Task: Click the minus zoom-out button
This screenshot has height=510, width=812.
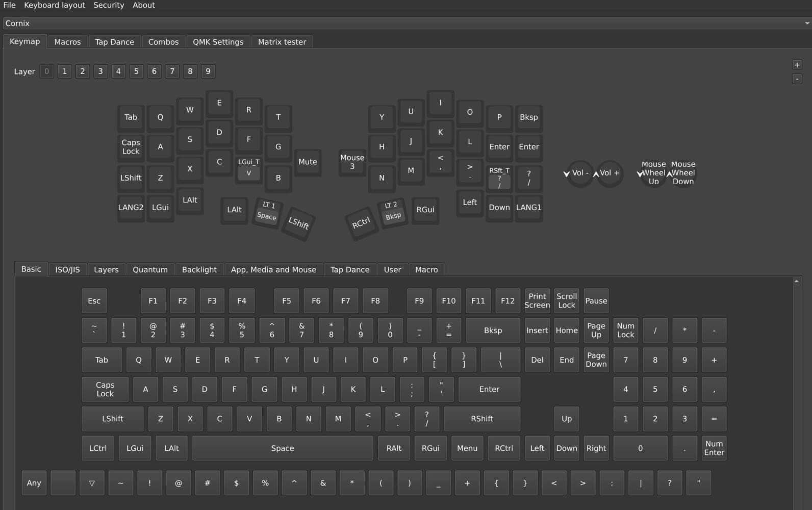Action: pyautogui.click(x=797, y=79)
